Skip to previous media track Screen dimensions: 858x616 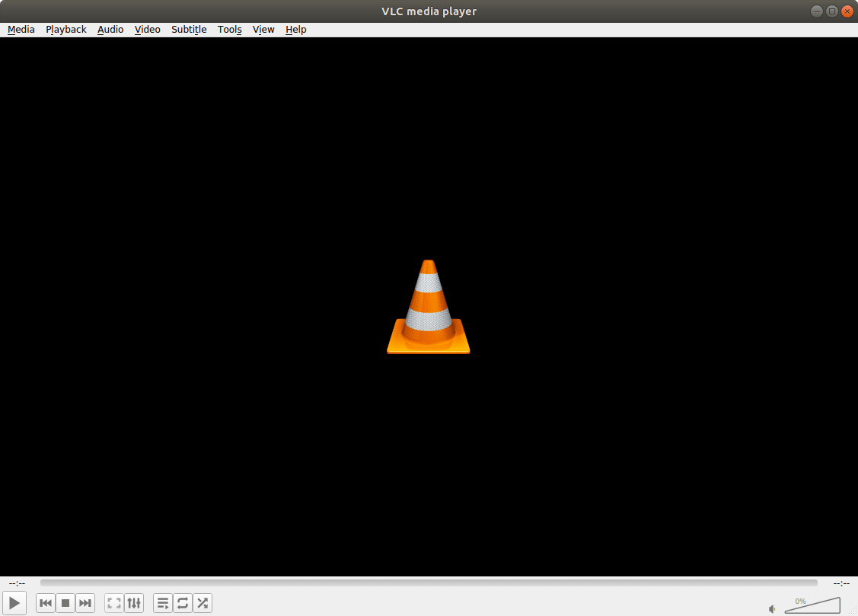pyautogui.click(x=46, y=604)
